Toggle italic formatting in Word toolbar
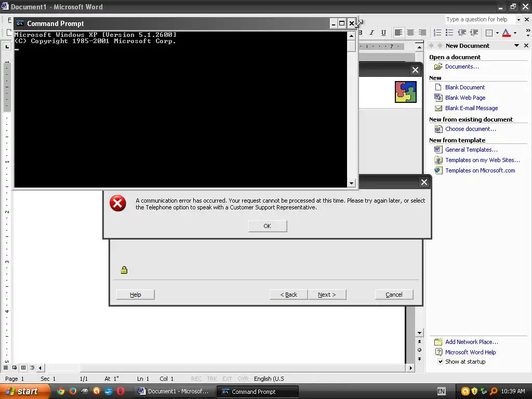The height and width of the screenshot is (399, 532). 371,33
